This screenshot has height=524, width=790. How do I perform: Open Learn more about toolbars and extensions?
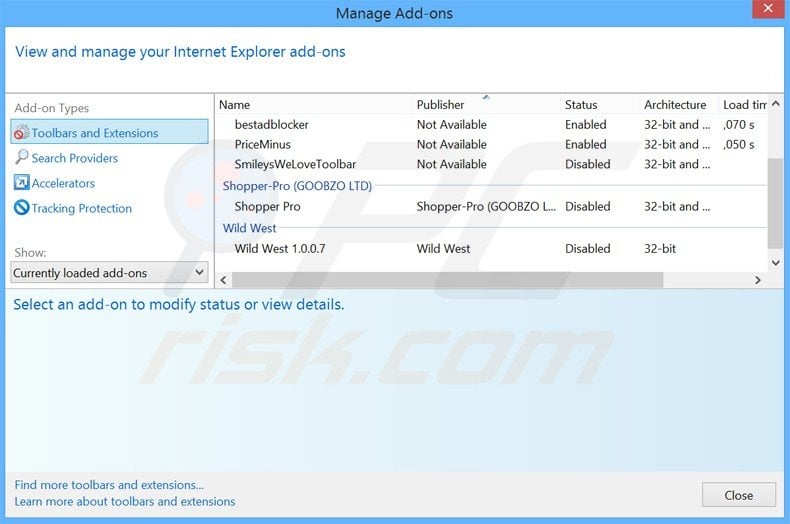(x=125, y=502)
